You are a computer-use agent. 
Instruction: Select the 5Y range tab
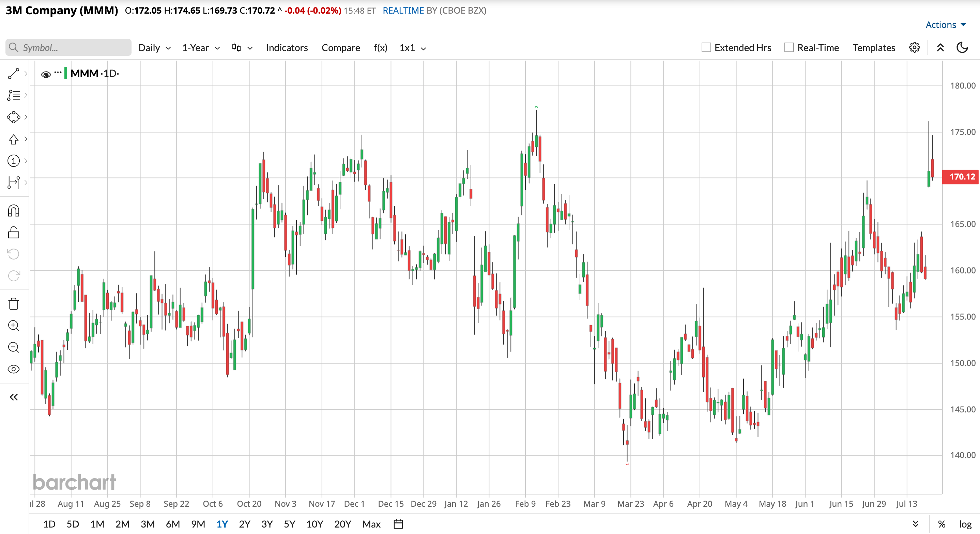(x=290, y=524)
